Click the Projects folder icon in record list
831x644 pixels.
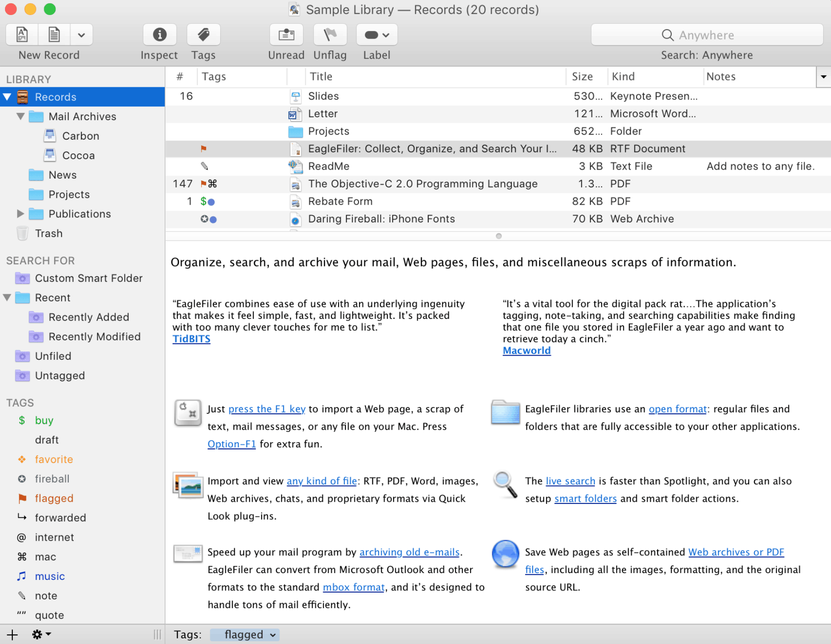(295, 132)
